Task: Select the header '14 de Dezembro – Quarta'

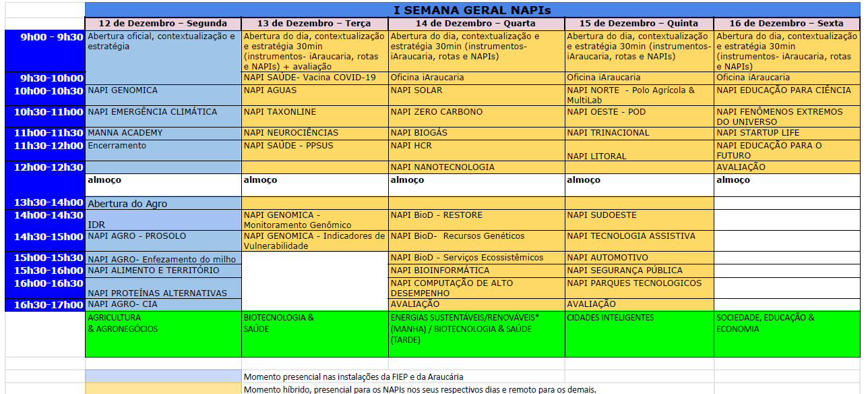Action: point(476,24)
